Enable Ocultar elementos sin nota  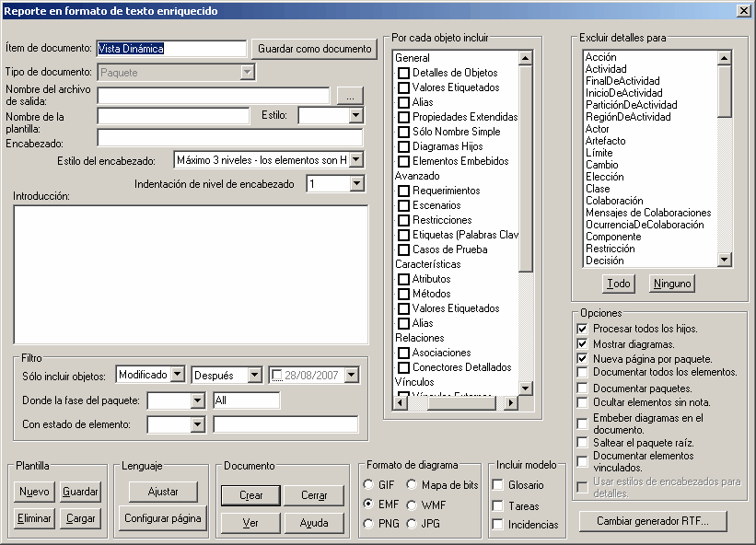click(583, 402)
